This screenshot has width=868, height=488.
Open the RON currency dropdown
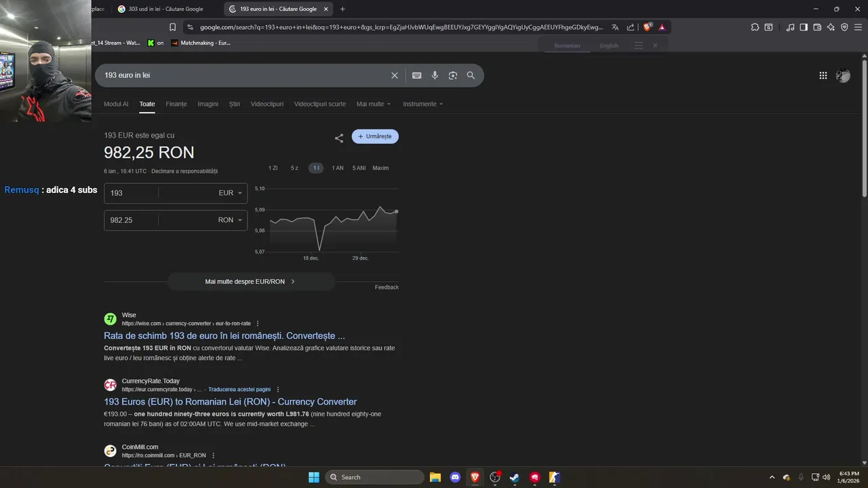click(230, 220)
